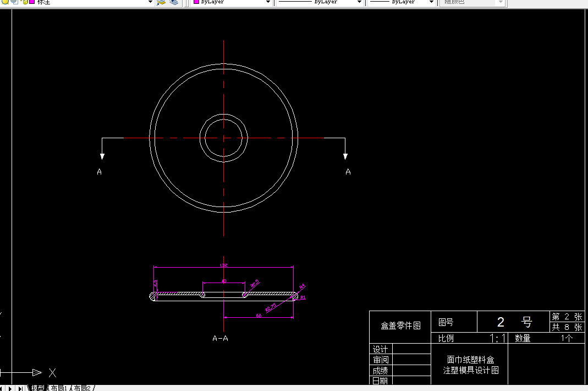Click the magenta color square of the 标注 layer

pyautogui.click(x=31, y=2)
